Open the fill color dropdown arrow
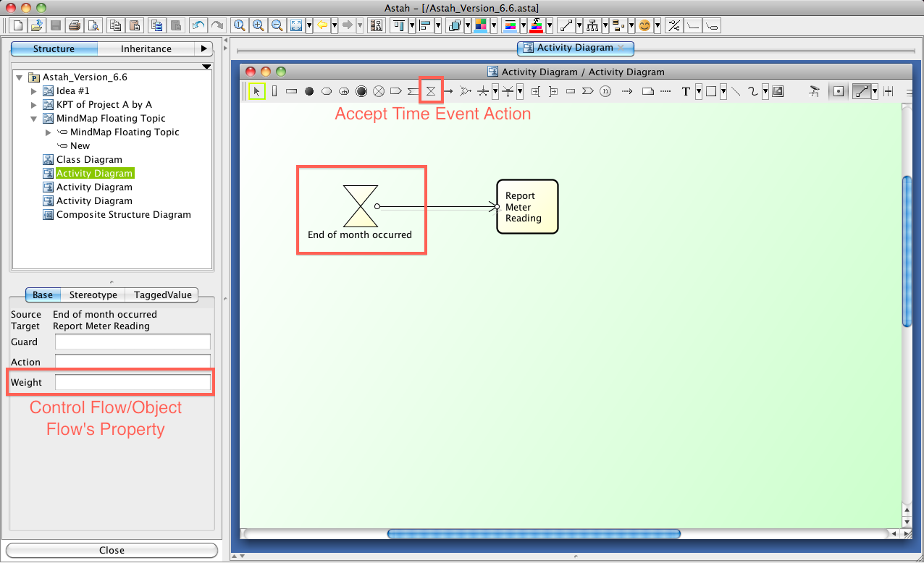The image size is (924, 563). click(x=493, y=25)
